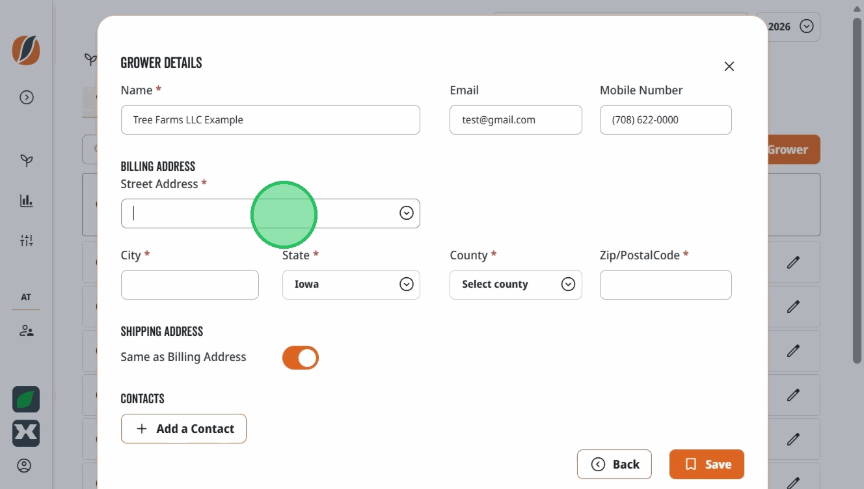Open the seedling icon in the left sidebar
The image size is (864, 489).
pyautogui.click(x=26, y=160)
